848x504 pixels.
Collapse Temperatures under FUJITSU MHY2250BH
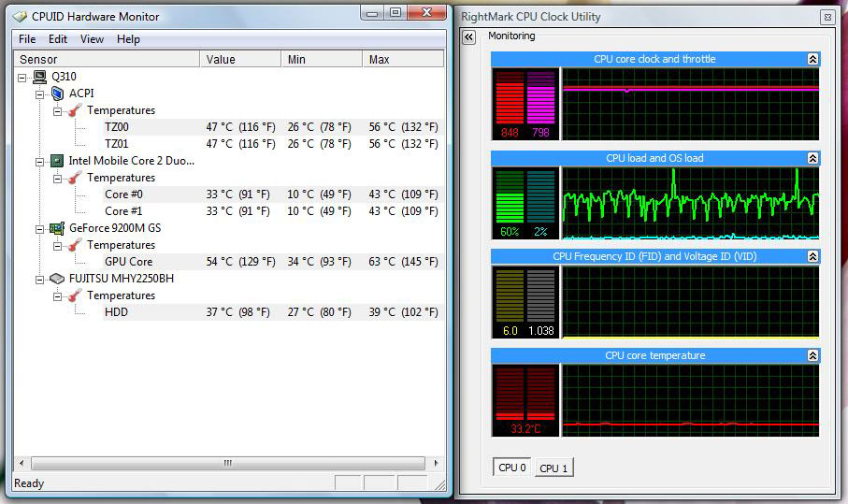pos(57,296)
